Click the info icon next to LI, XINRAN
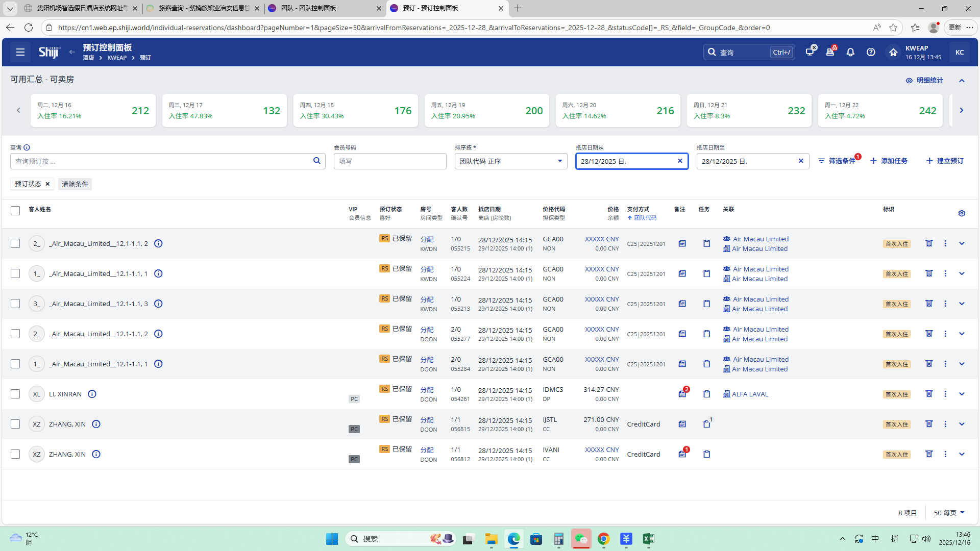 click(92, 394)
